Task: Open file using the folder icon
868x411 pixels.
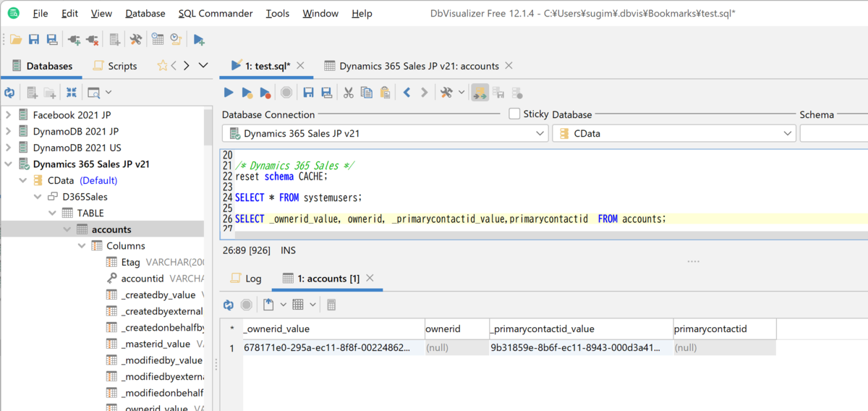Action: 15,39
